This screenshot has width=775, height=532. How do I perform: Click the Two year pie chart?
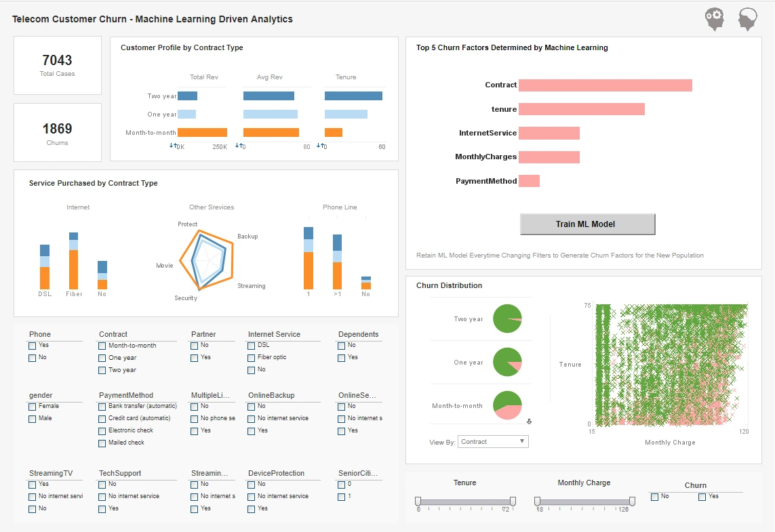pos(507,319)
